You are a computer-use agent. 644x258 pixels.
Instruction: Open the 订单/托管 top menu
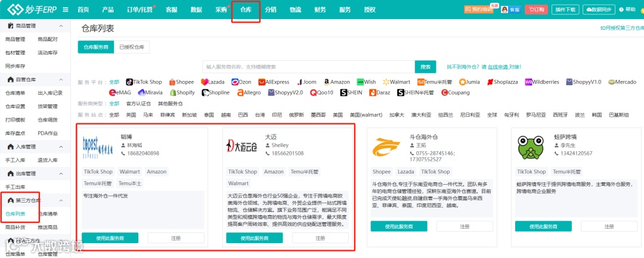[x=140, y=10]
